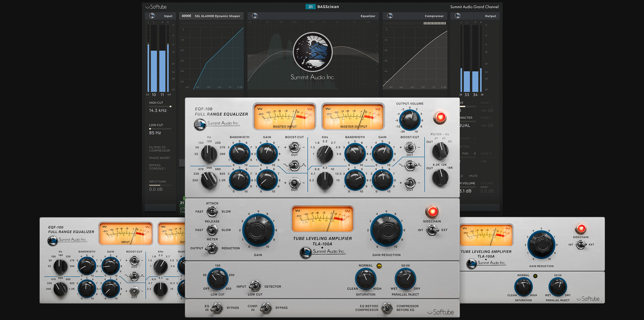
Task: Click the Output Volume knob on EQF-100
Action: click(x=410, y=120)
